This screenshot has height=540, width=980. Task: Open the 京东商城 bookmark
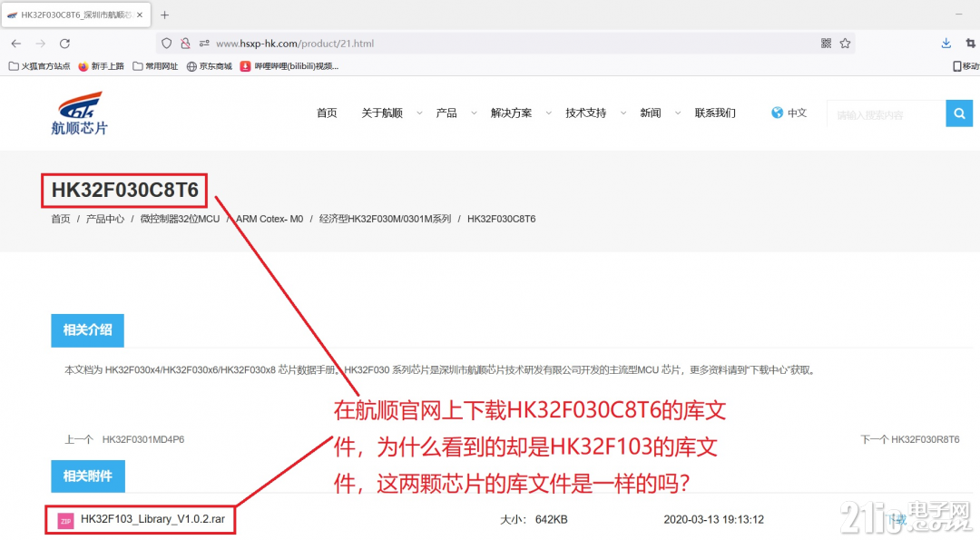[210, 66]
